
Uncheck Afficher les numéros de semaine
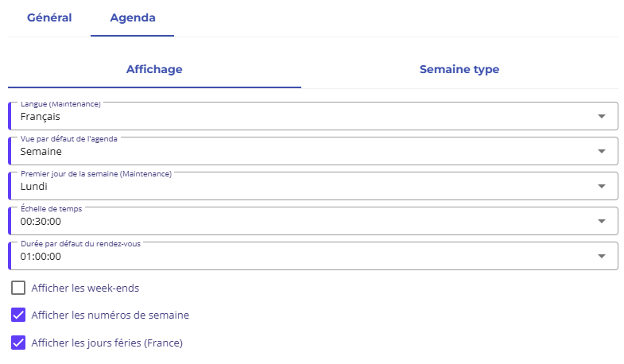click(18, 315)
